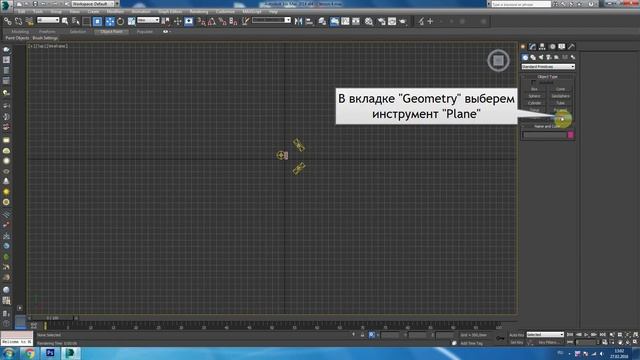Image resolution: width=640 pixels, height=360 pixels.
Task: Switch to the Hierarchy command panel tab
Action: point(542,47)
